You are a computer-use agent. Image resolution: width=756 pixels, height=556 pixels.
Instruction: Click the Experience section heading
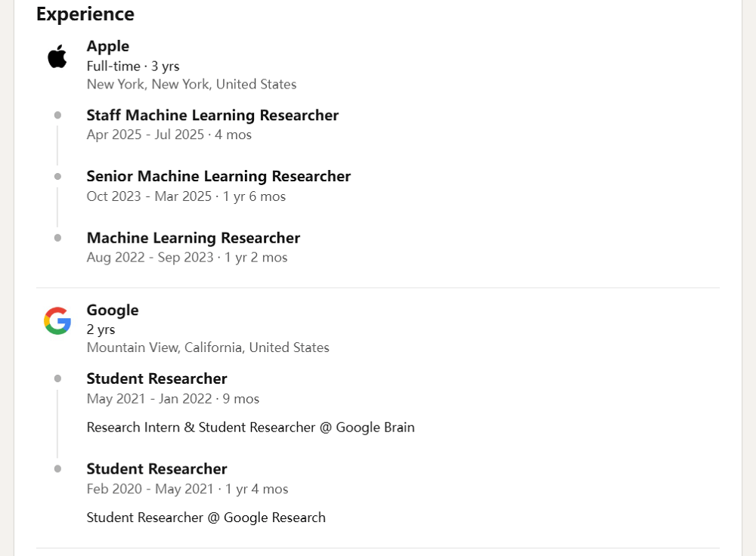[85, 14]
